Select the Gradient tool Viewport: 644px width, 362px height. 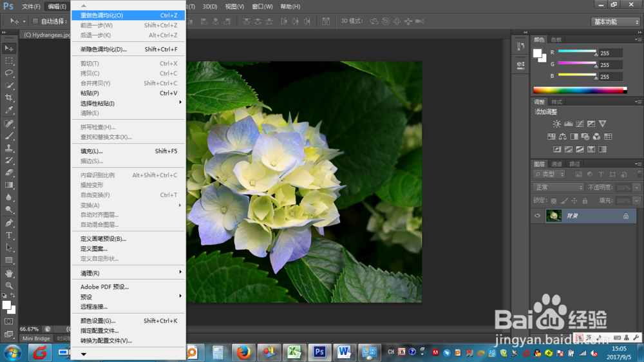9,186
